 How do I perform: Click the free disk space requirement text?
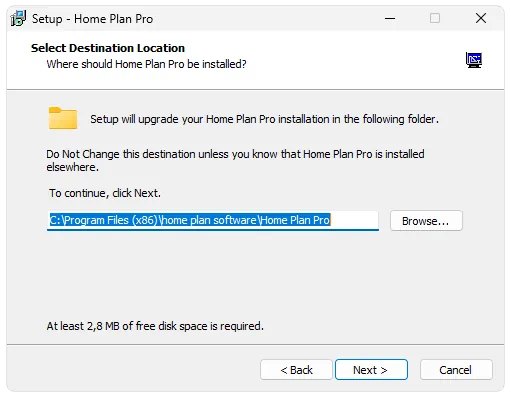(155, 326)
